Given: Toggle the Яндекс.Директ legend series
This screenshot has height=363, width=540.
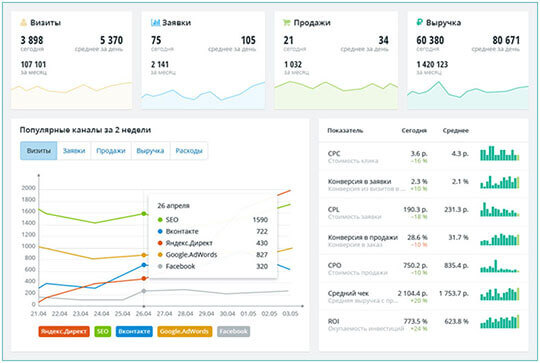Looking at the screenshot, I should [x=64, y=331].
